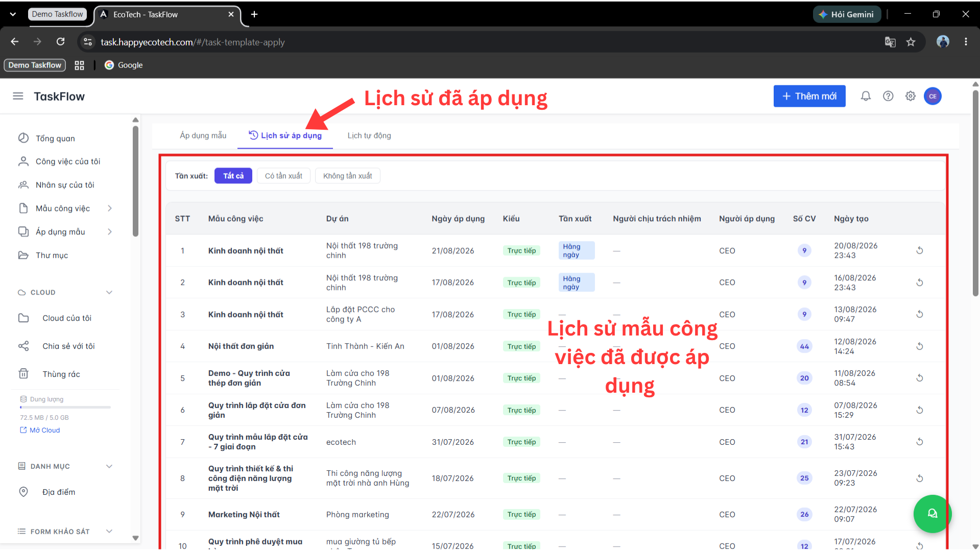The width and height of the screenshot is (980, 551).
Task: Expand the FORM KHẢO SÁT section
Action: pos(109,532)
